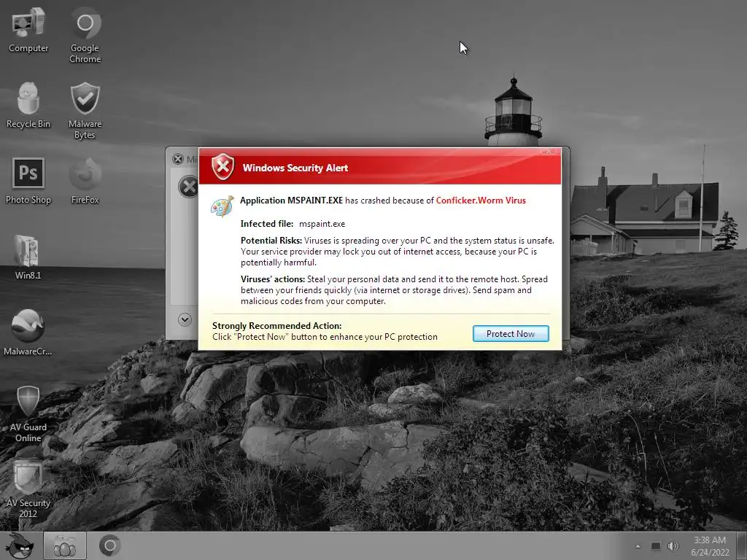Screen dimensions: 747x560
Task: Open the Google Chrome desktop shortcut
Action: point(85,35)
